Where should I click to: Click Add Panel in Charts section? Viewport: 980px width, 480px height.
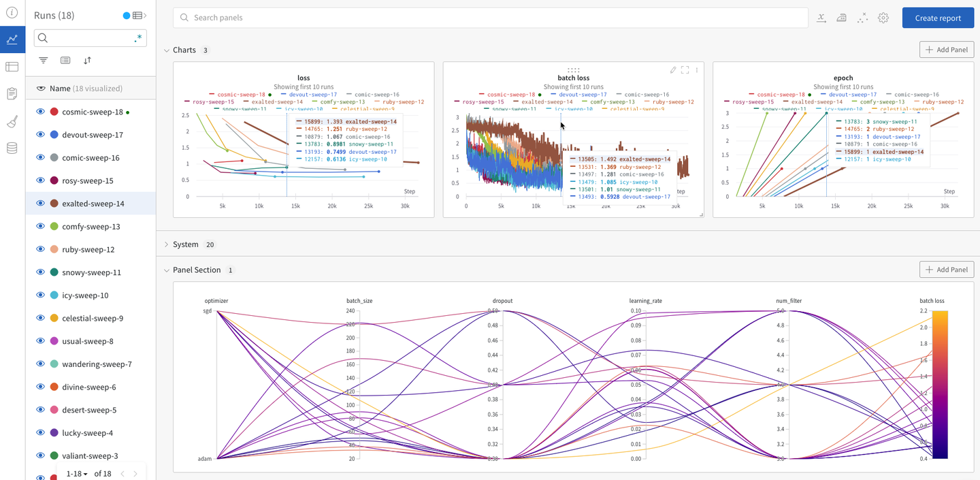point(947,50)
